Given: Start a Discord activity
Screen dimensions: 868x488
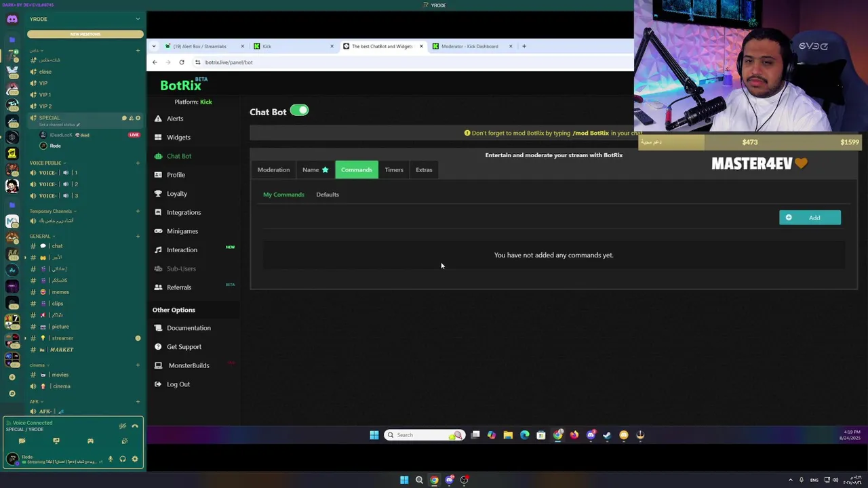Looking at the screenshot, I should coord(90,441).
